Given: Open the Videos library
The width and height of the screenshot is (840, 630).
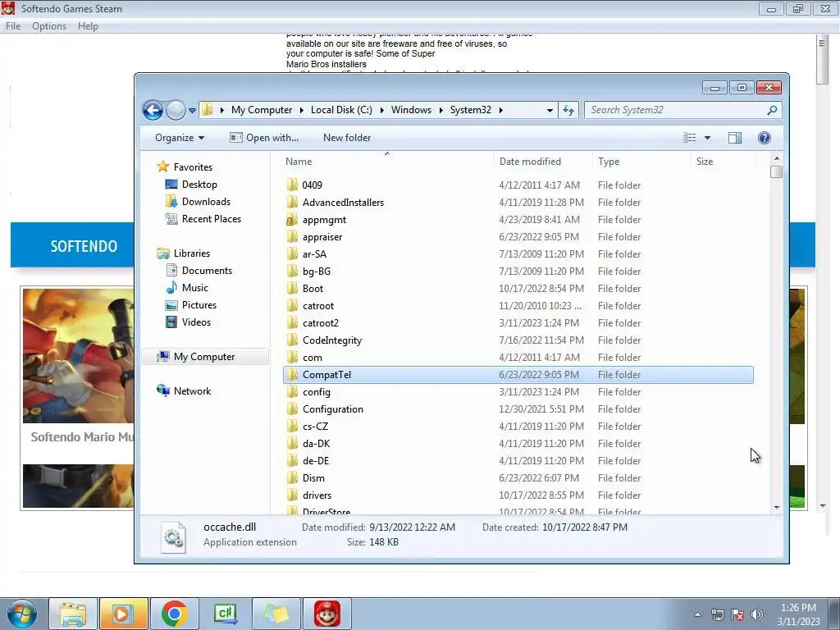Looking at the screenshot, I should point(189,322).
